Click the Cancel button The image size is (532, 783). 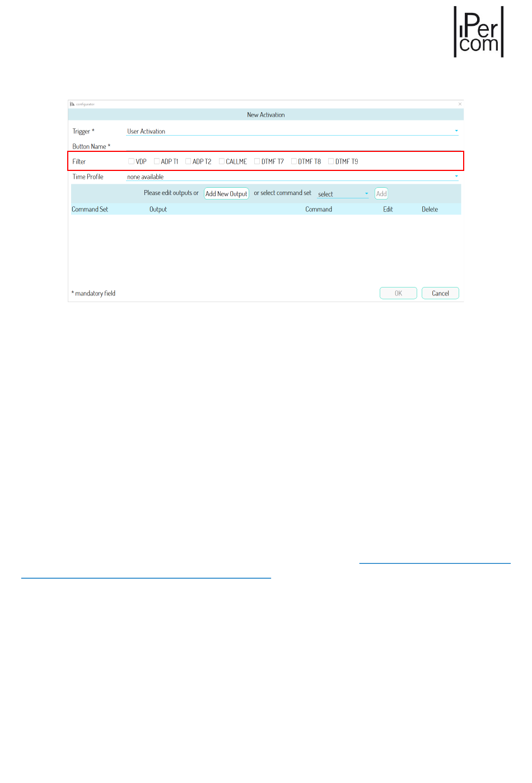440,293
